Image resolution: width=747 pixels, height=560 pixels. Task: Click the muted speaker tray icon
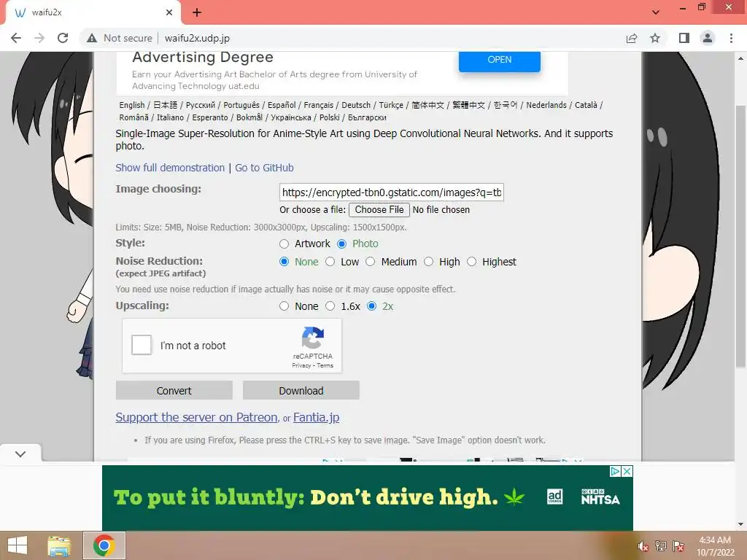[x=643, y=546]
